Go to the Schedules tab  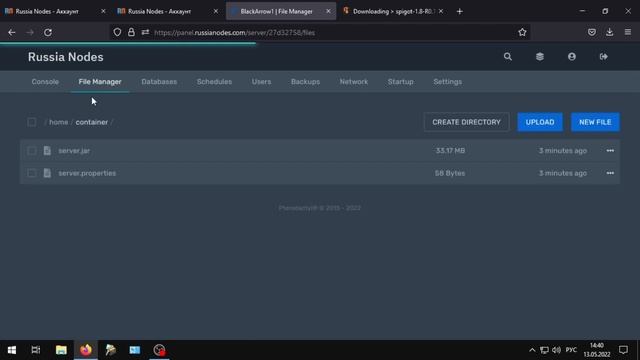pos(214,82)
